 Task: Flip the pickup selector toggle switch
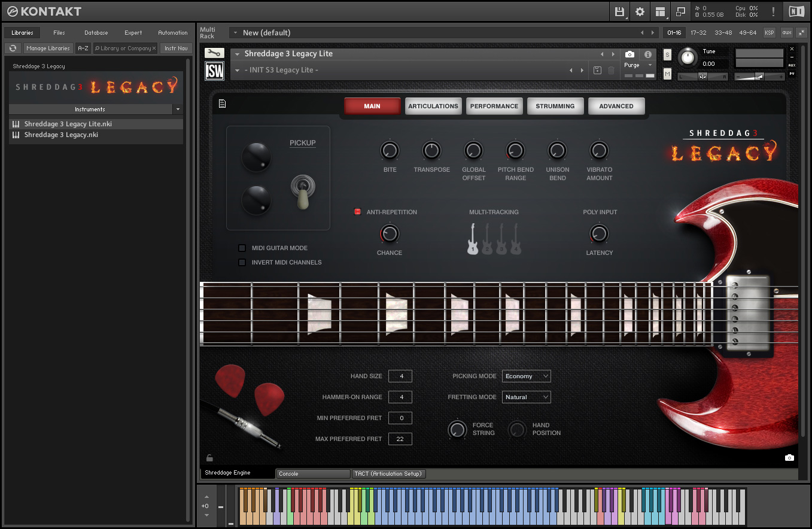point(302,191)
